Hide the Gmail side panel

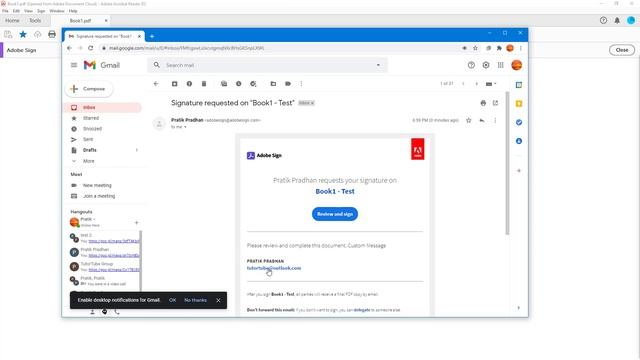pyautogui.click(x=519, y=308)
